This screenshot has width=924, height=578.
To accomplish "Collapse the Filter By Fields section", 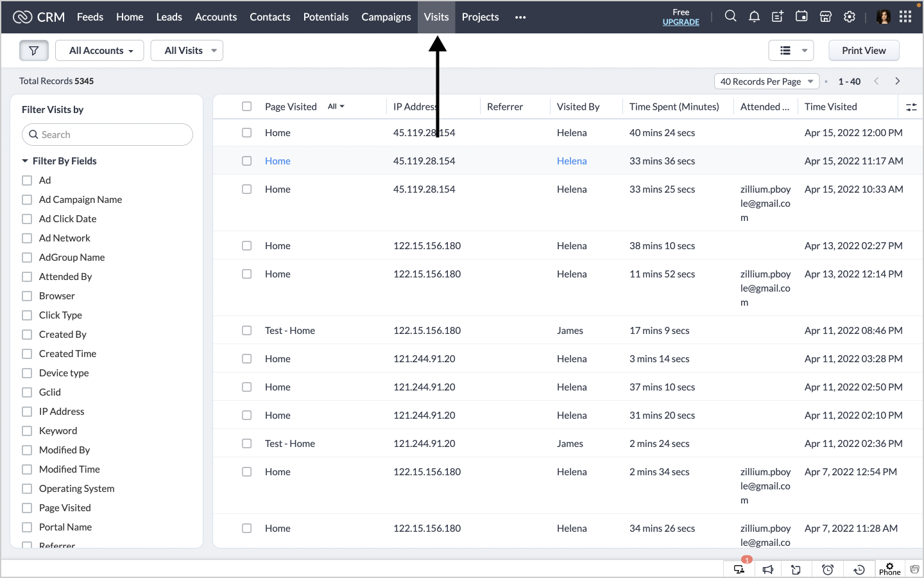I will pos(25,161).
